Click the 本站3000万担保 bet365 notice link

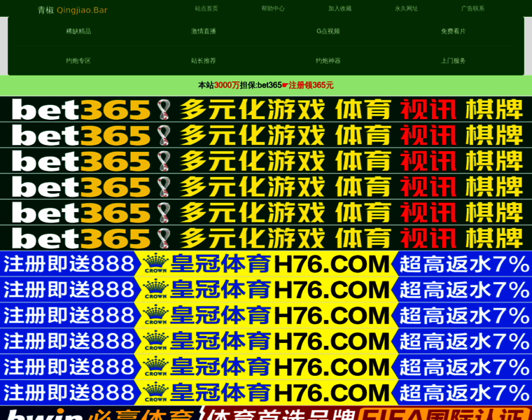point(266,85)
